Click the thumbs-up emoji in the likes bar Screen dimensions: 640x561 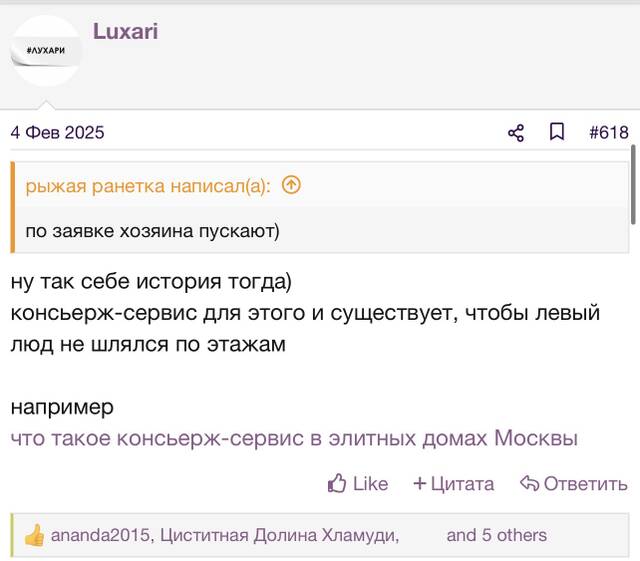click(34, 535)
